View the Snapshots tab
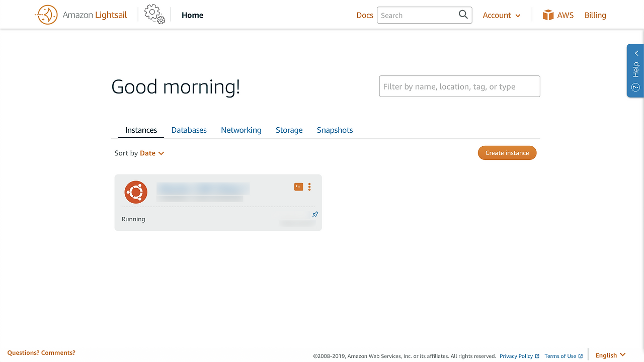Viewport: 644px width, 362px height. [335, 130]
